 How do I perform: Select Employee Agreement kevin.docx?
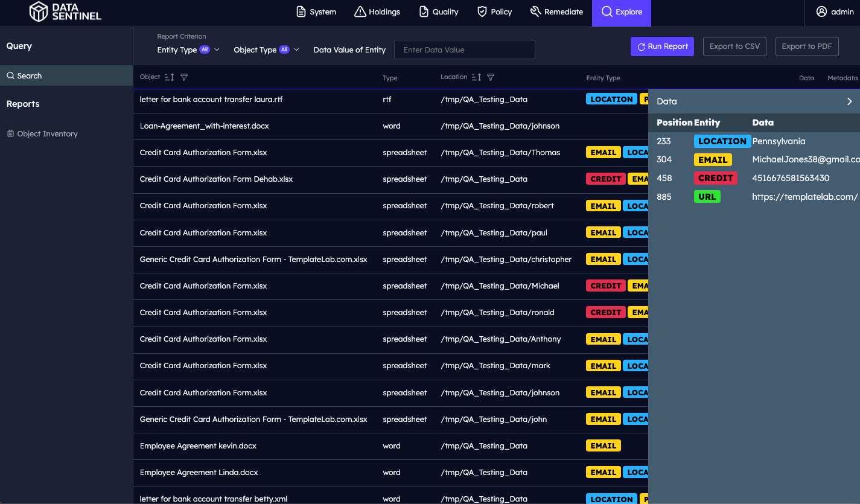point(198,446)
